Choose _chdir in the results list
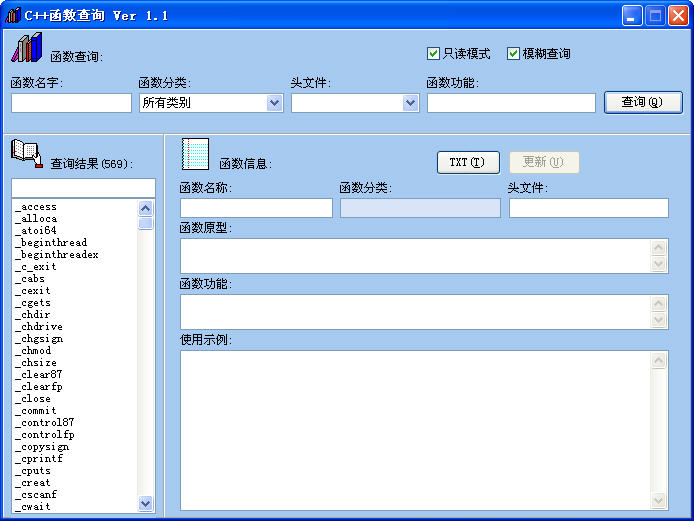 pyautogui.click(x=36, y=315)
